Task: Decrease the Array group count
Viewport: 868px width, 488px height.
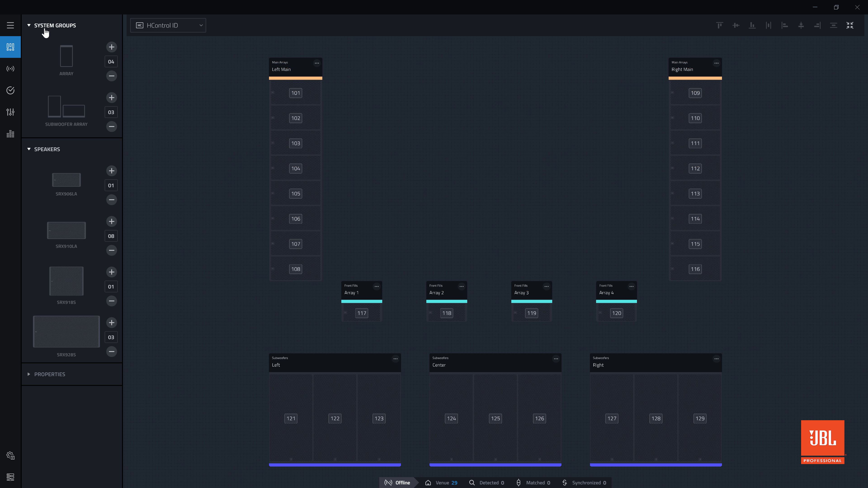Action: (111, 76)
